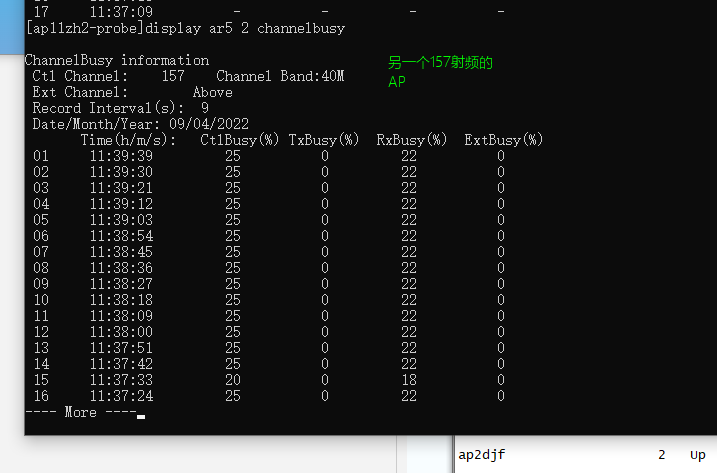Click the CtlBusy value 25 in row 16
This screenshot has height=473, width=717.
(233, 396)
